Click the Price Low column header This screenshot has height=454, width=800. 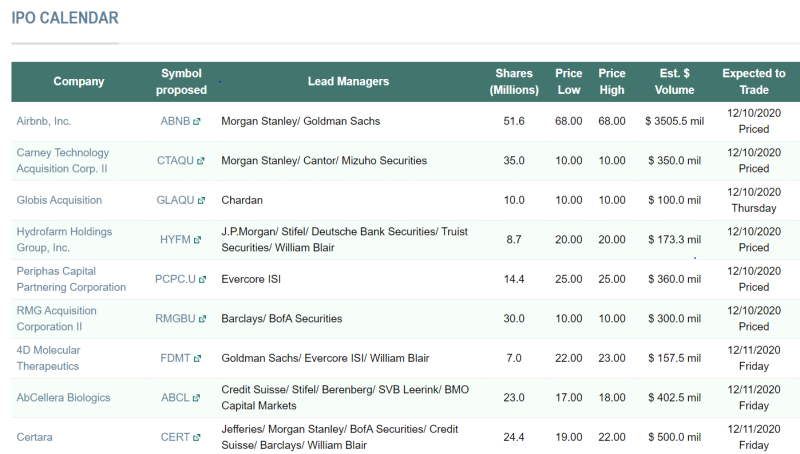(568, 82)
